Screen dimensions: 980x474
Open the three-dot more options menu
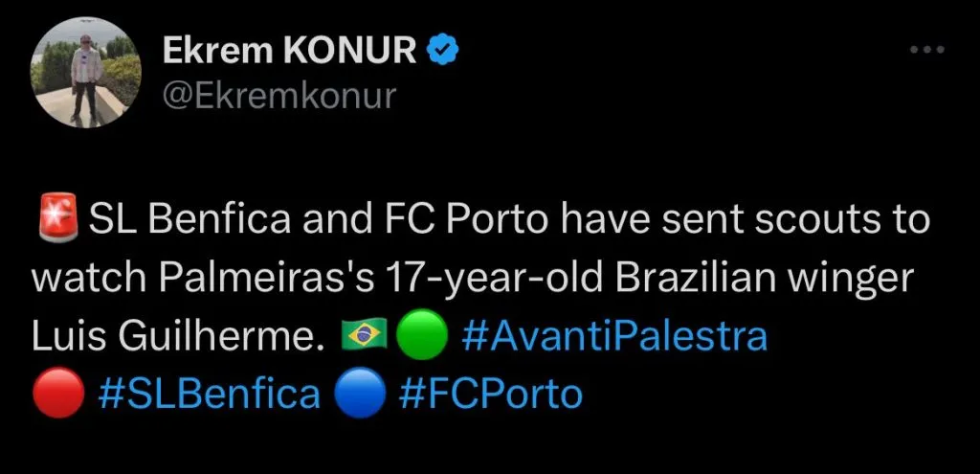coord(926,49)
